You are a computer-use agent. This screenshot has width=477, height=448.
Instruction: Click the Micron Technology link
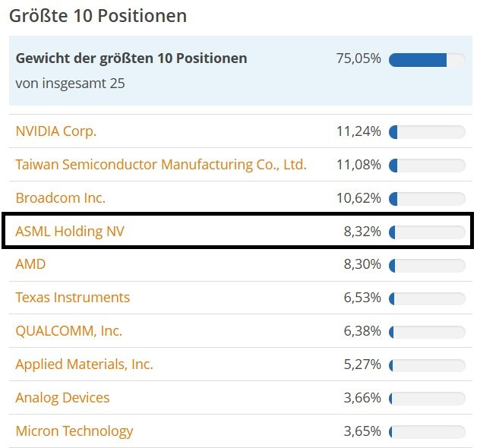[x=74, y=431]
